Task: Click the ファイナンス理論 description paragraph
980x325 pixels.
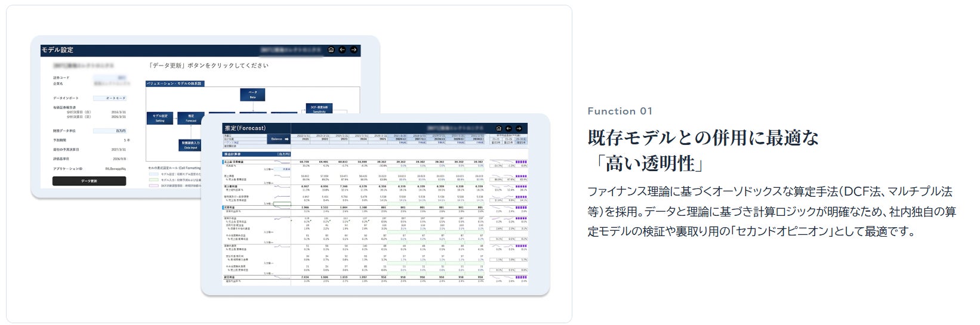Action: [x=772, y=212]
